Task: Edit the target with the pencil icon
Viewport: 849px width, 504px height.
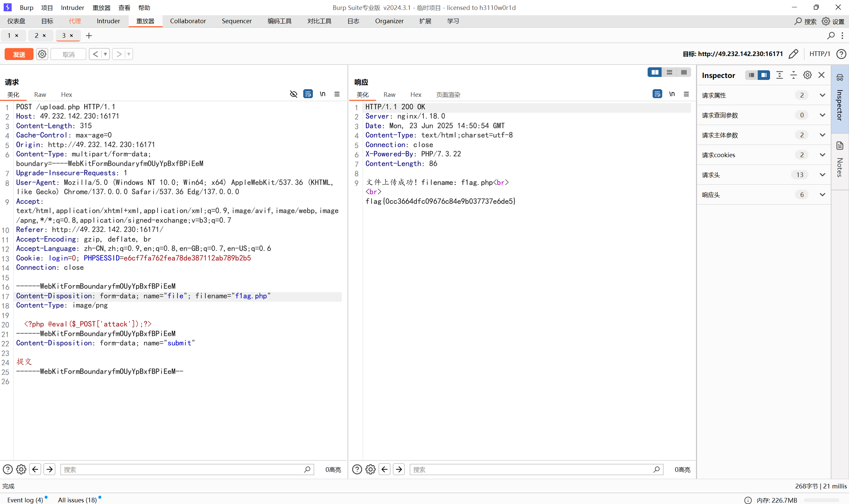Action: pos(793,54)
